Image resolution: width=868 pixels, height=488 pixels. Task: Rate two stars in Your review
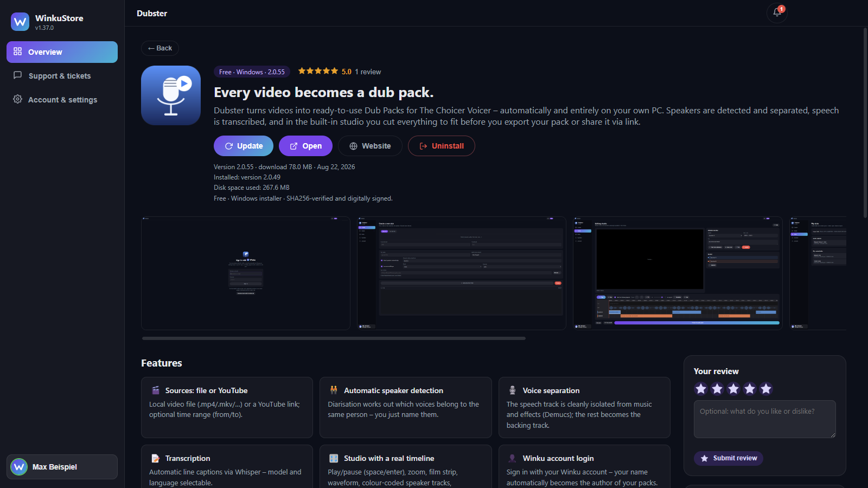[717, 388]
